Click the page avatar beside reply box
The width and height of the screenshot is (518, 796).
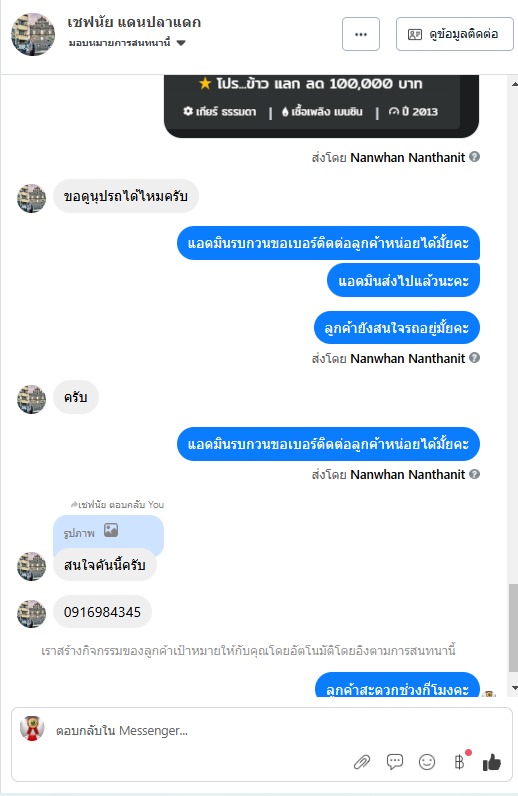(x=32, y=728)
